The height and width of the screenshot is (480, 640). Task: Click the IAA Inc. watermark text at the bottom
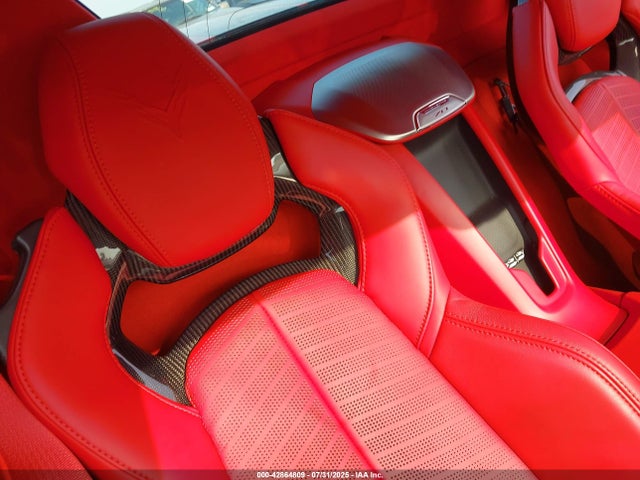pos(320,474)
